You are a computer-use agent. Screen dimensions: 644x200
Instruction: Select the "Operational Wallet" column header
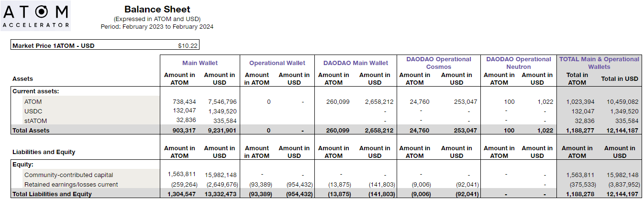(x=277, y=63)
